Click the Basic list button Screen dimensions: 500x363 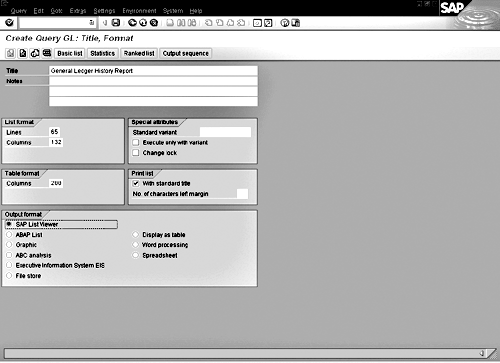(x=70, y=53)
